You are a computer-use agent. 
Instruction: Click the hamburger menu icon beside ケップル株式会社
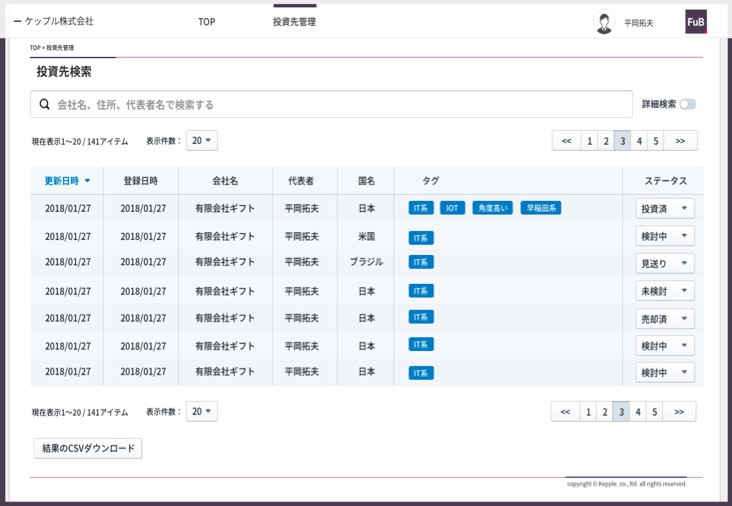[x=17, y=21]
